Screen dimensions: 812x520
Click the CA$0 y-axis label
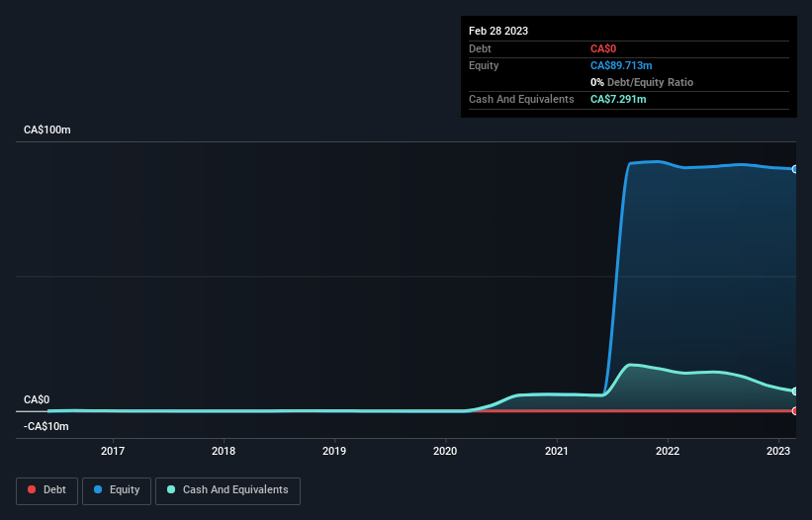tap(37, 400)
